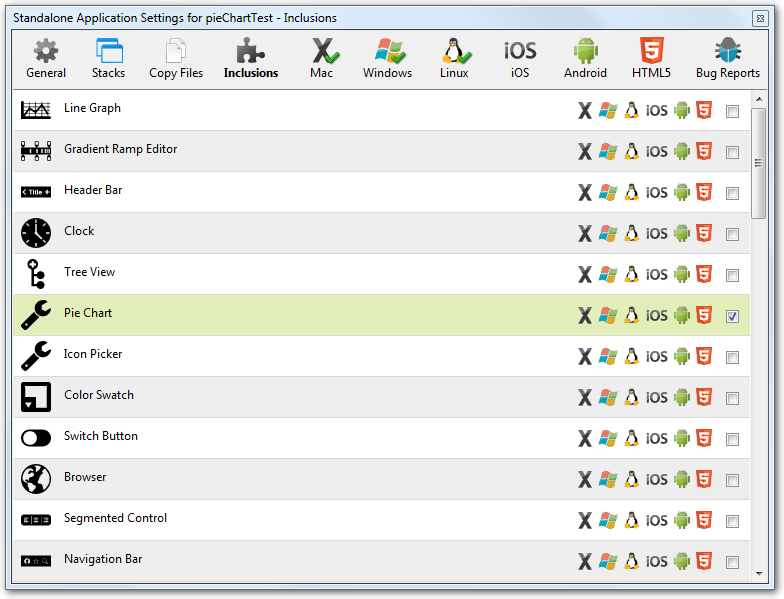Screen dimensions: 784x599
Task: Open the Mac standalone settings
Action: click(321, 58)
